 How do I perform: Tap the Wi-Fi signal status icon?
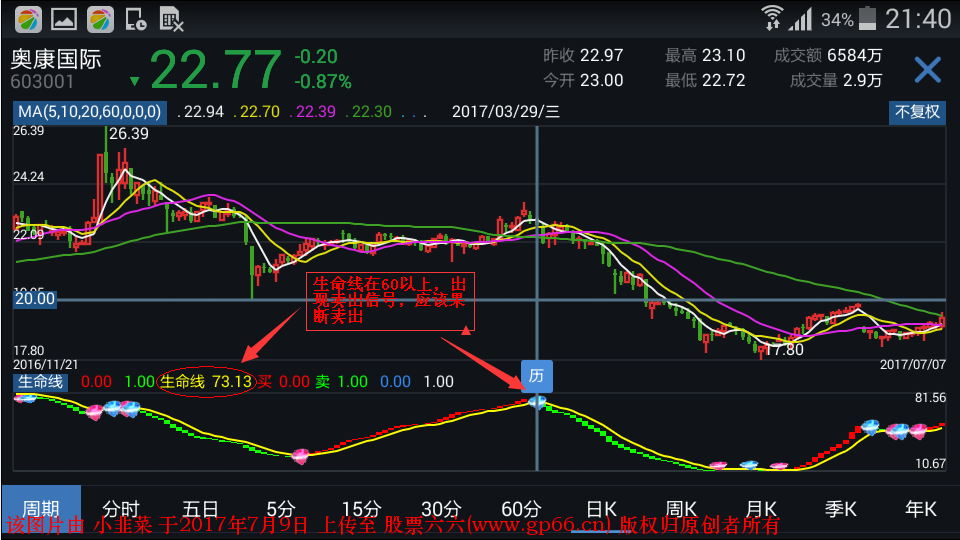[772, 18]
